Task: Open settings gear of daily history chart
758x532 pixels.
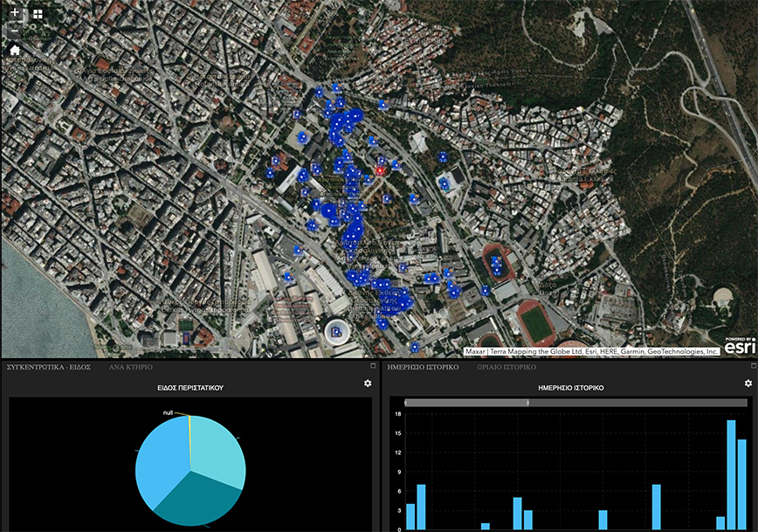Action: [748, 383]
